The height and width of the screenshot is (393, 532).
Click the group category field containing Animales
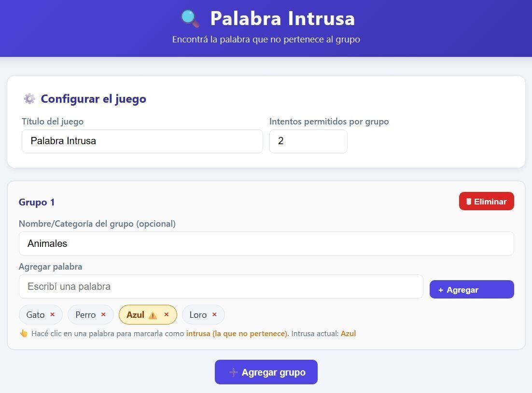(266, 244)
